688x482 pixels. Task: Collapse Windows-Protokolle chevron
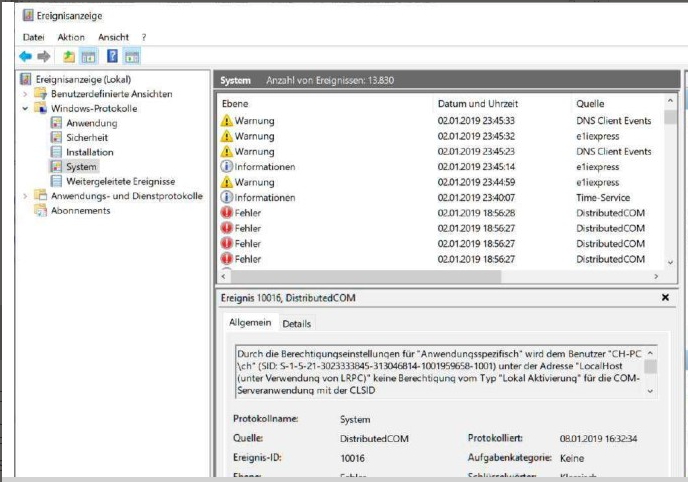[x=25, y=108]
